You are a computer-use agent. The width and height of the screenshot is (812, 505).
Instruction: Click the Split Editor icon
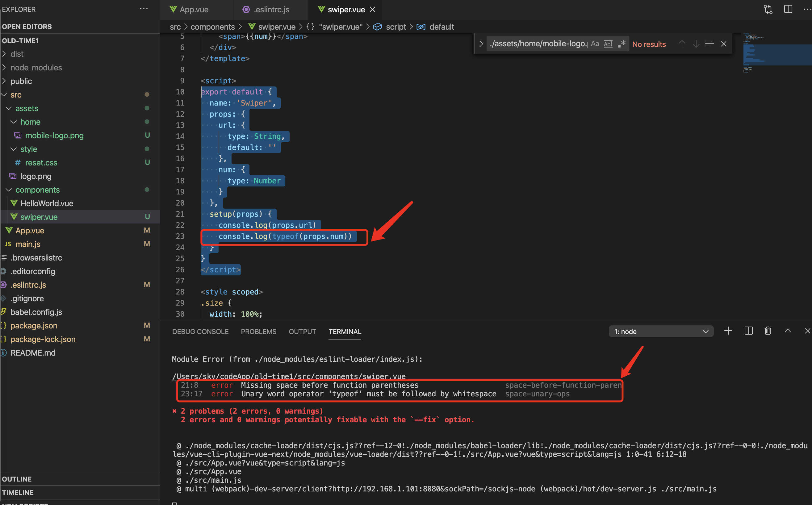coord(788,9)
